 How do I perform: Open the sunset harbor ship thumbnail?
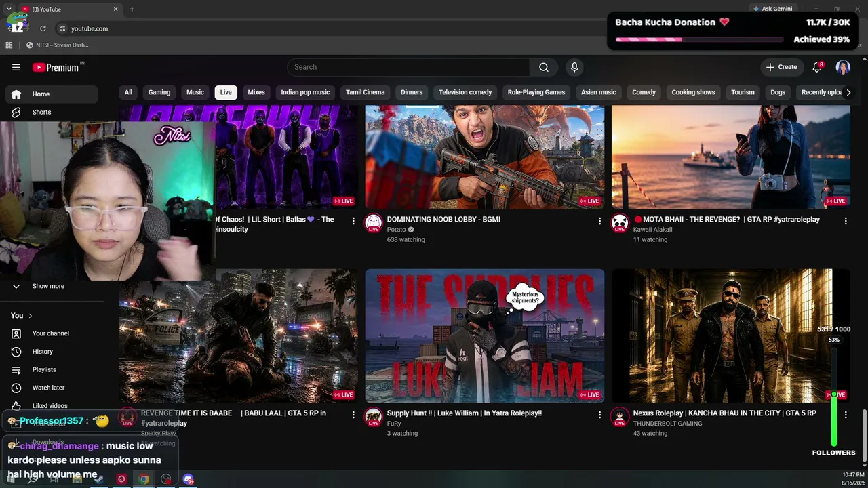[x=731, y=157]
